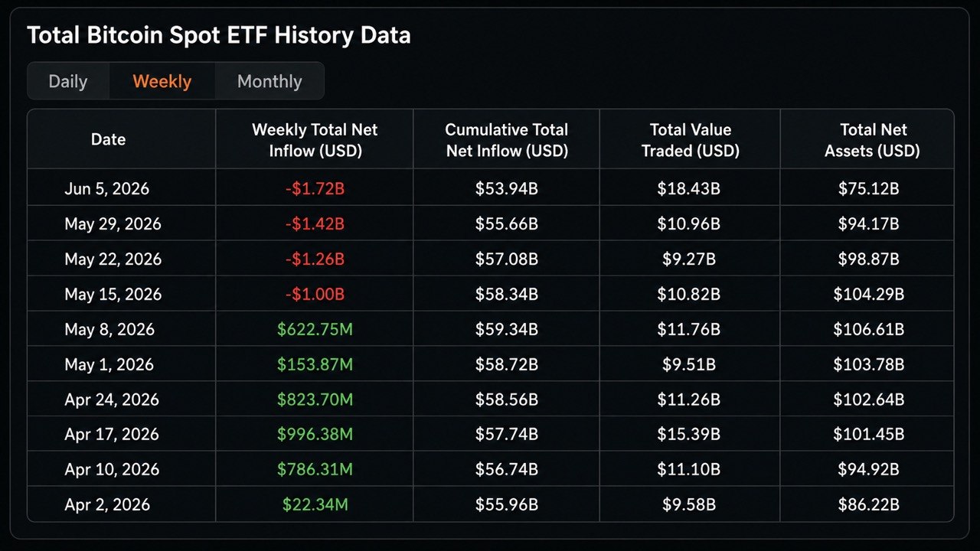Select the Jun 5, 2026 row date

[107, 188]
